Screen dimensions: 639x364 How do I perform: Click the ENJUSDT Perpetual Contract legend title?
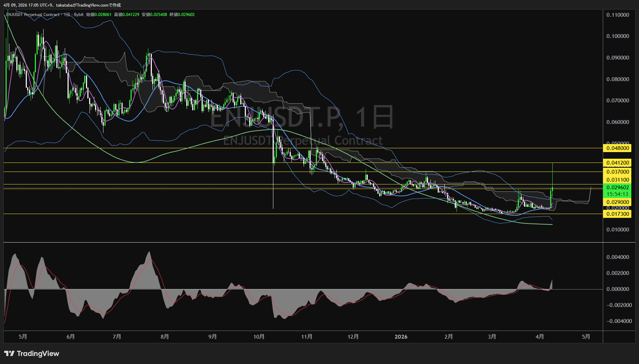click(x=33, y=15)
